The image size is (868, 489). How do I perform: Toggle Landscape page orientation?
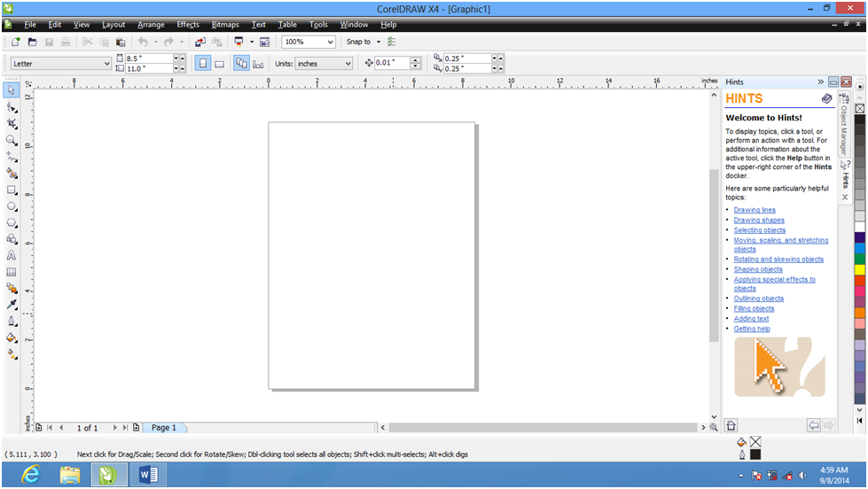pos(219,64)
